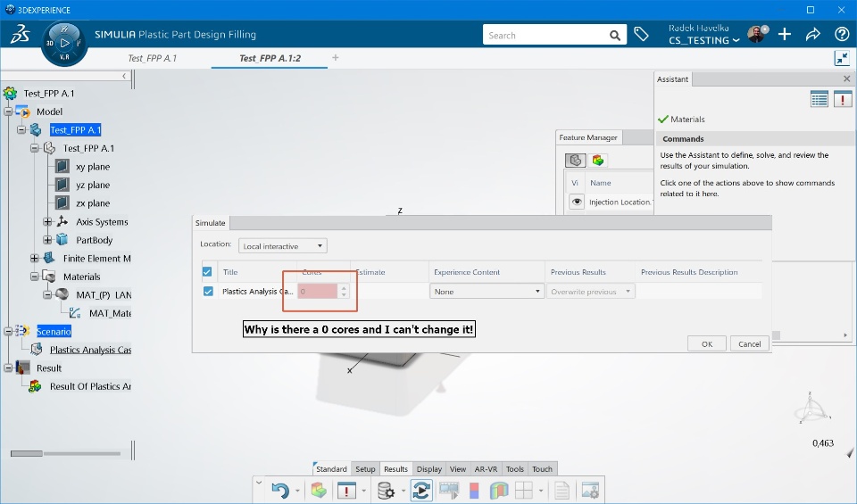Viewport: 857px width, 504px height.
Task: Open the Overwrite previous dropdown
Action: tap(590, 292)
